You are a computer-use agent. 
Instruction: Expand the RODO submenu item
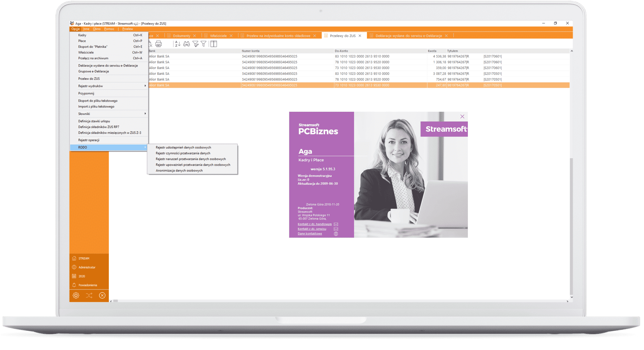click(109, 147)
